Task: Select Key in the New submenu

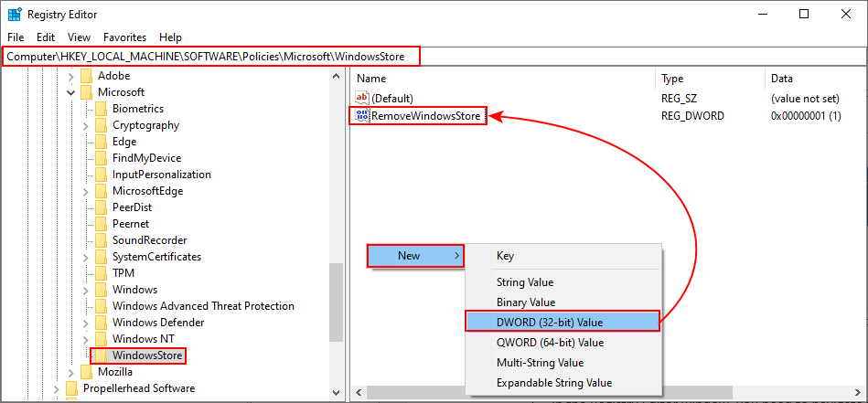Action: pyautogui.click(x=505, y=256)
